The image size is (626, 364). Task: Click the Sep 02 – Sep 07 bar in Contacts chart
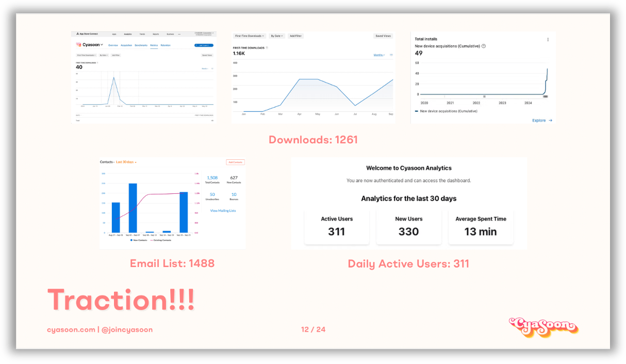coord(133,208)
